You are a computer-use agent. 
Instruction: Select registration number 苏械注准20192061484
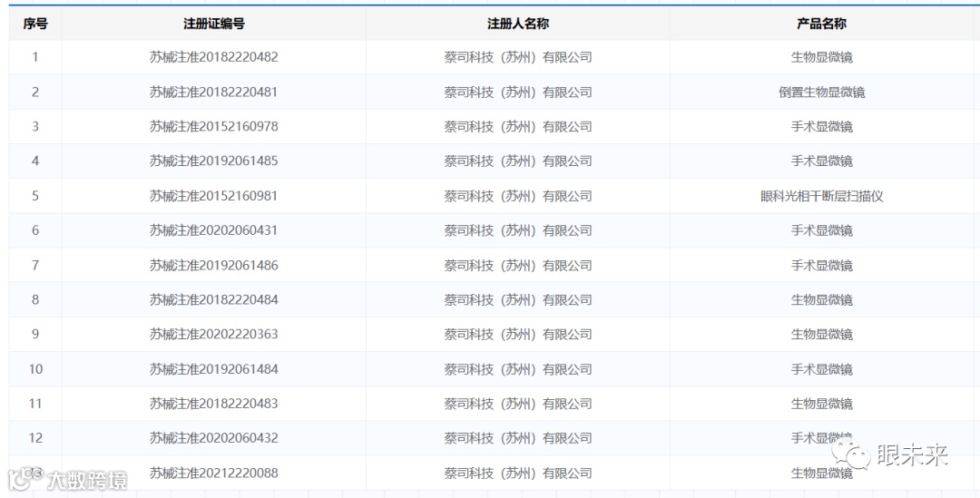(x=214, y=368)
